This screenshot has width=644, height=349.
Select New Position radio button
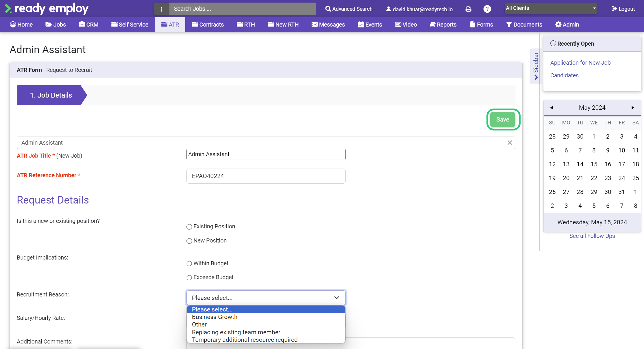(189, 241)
